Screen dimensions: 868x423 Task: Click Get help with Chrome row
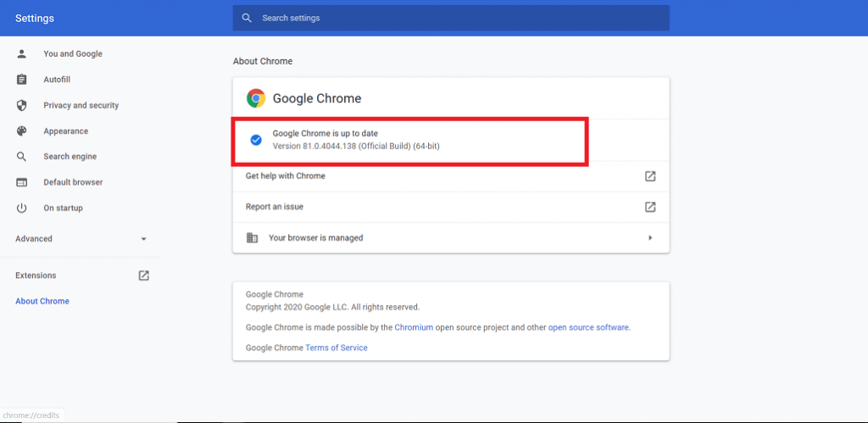(451, 176)
